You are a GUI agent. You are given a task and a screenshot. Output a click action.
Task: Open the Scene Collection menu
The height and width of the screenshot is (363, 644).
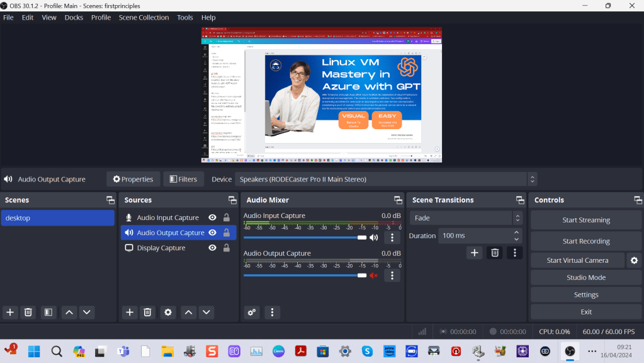point(144,17)
